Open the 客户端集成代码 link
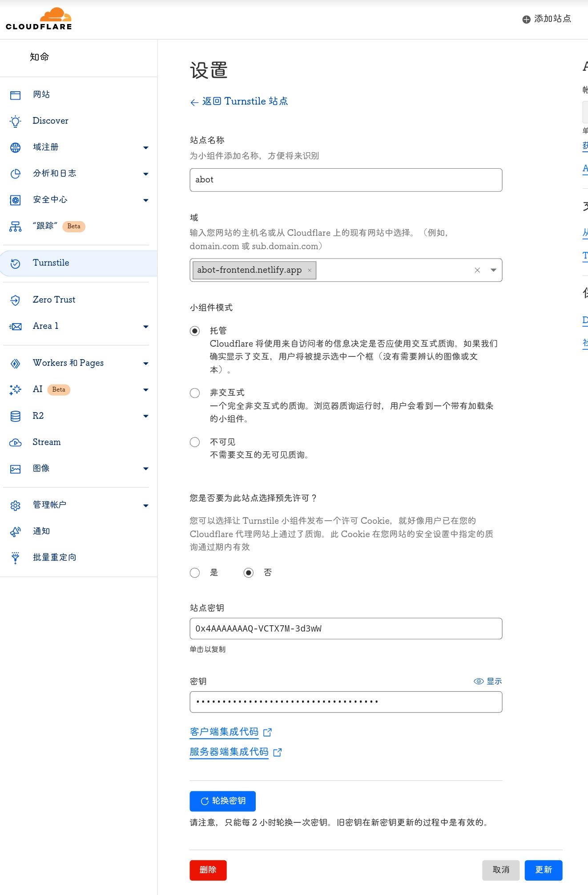 pyautogui.click(x=224, y=732)
